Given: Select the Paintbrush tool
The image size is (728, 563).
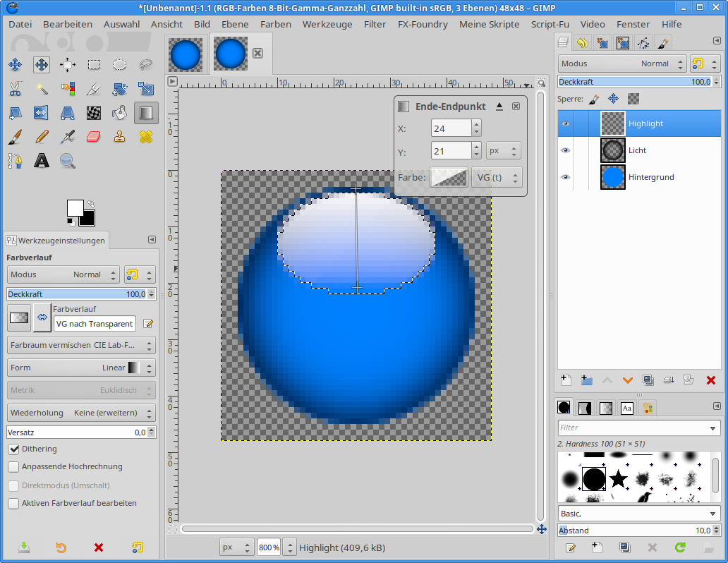Looking at the screenshot, I should [x=16, y=136].
